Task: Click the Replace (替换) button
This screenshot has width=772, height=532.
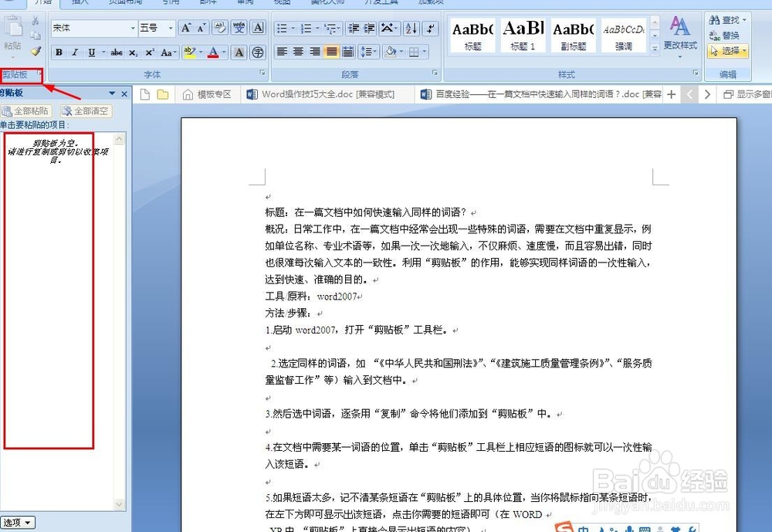Action: (x=724, y=36)
